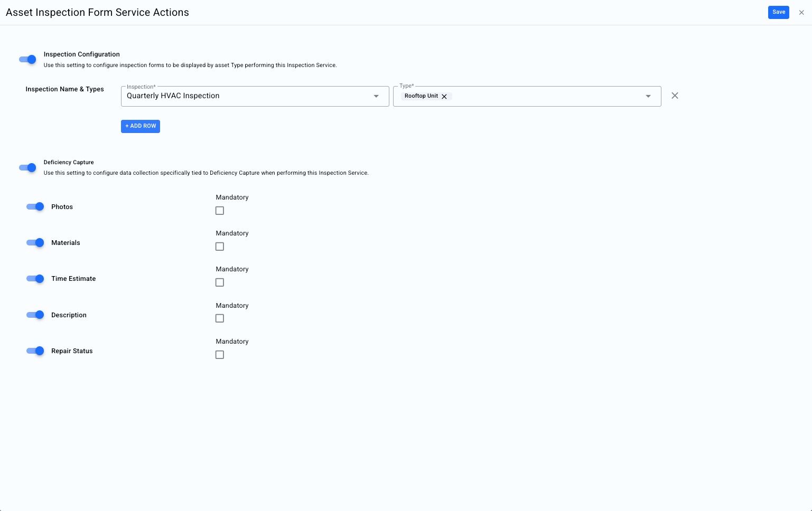This screenshot has height=511, width=812.
Task: Remove the Rooftop Unit type chip
Action: [444, 97]
